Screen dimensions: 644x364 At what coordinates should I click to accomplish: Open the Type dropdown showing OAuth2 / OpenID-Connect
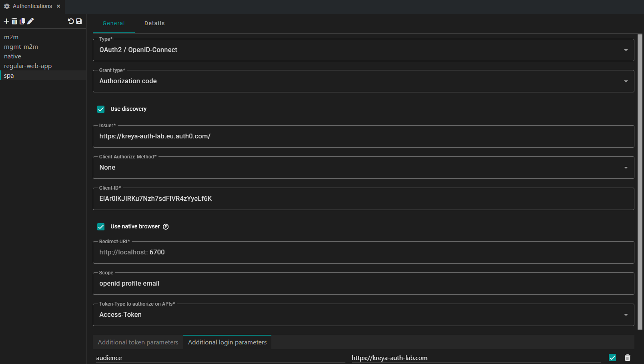click(x=363, y=50)
